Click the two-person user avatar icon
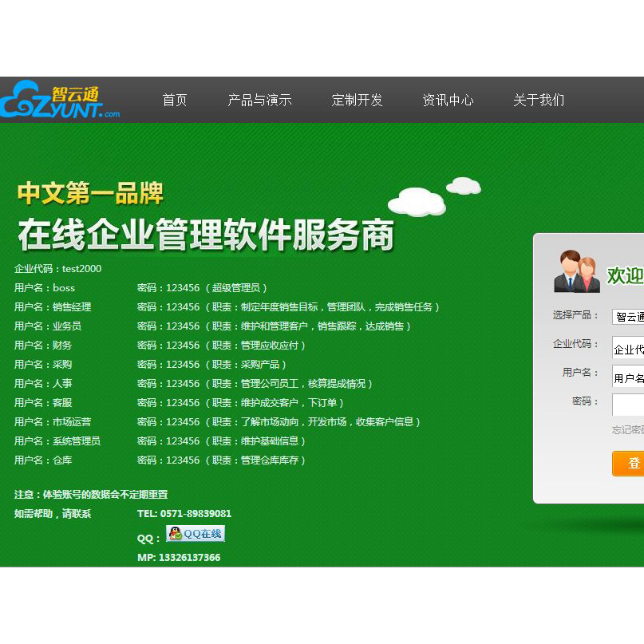 (576, 272)
